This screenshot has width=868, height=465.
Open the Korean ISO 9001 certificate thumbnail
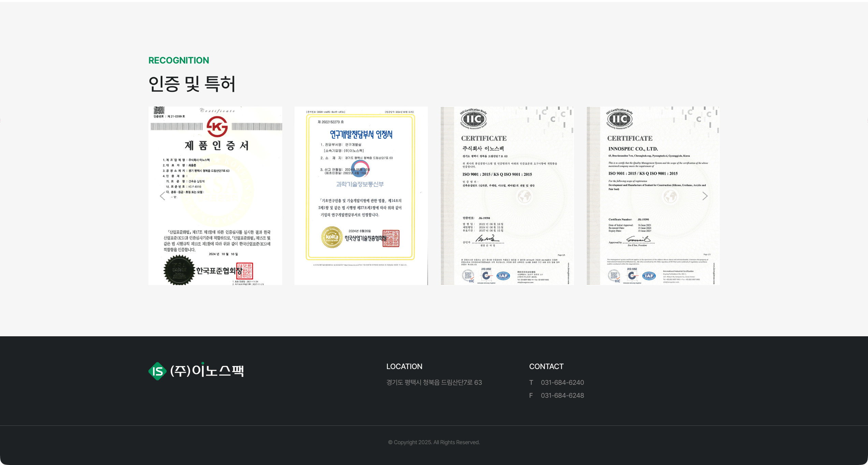coord(507,196)
